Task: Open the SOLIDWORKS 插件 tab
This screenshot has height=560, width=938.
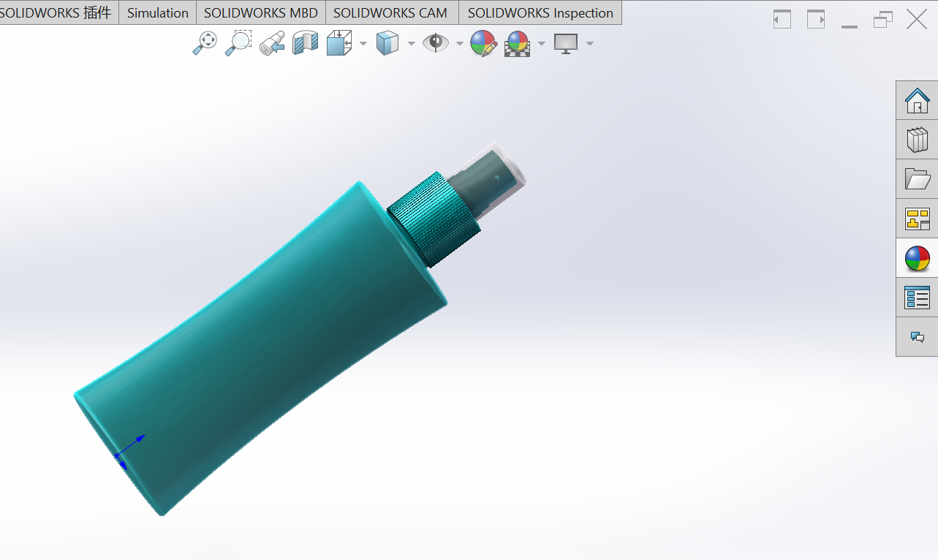Action: 57,12
